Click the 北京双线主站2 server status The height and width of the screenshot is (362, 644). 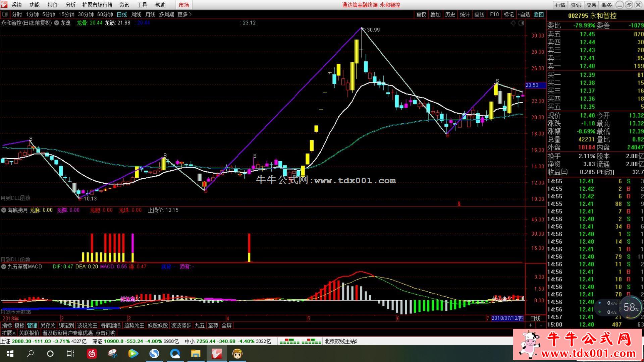tap(341, 341)
